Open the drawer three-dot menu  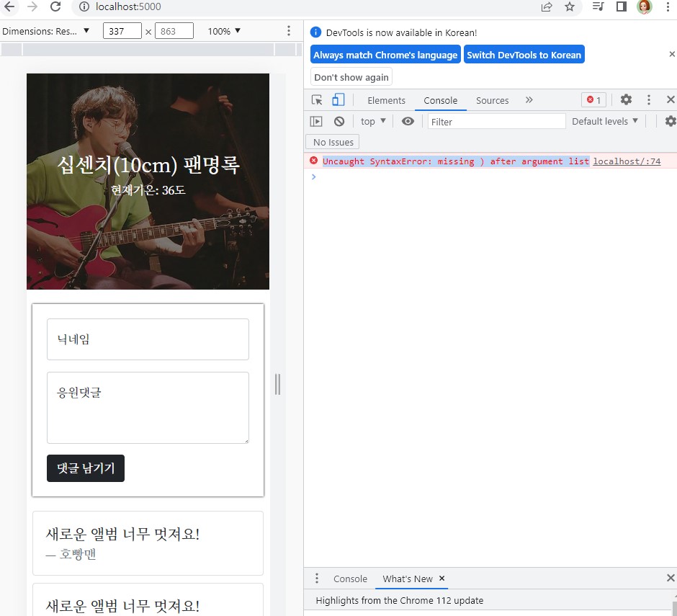[317, 578]
